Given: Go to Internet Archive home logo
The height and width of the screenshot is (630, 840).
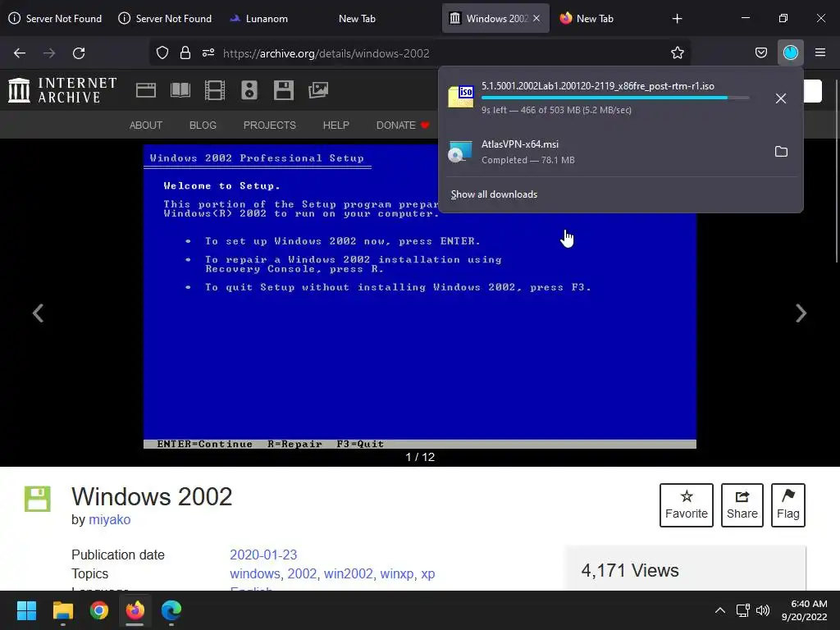Looking at the screenshot, I should [x=62, y=90].
